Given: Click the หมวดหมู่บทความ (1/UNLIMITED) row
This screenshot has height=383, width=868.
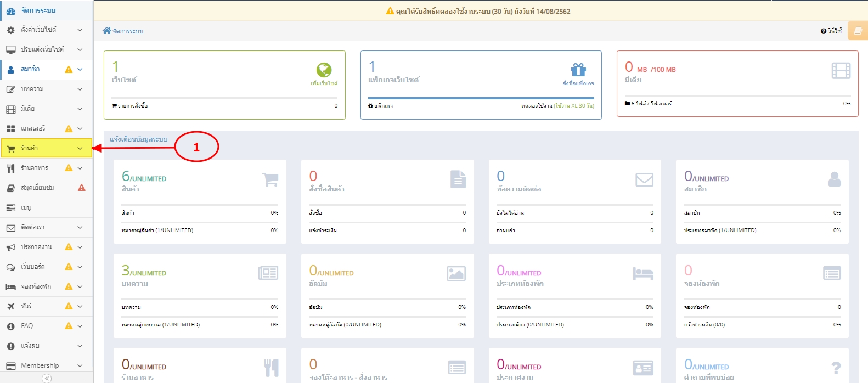Looking at the screenshot, I should [200, 325].
